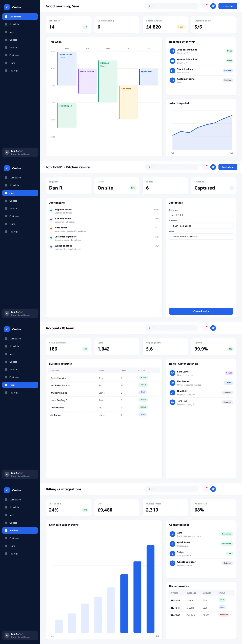The height and width of the screenshot is (644, 242).
Task: Click the Mark done button
Action: 228,167
